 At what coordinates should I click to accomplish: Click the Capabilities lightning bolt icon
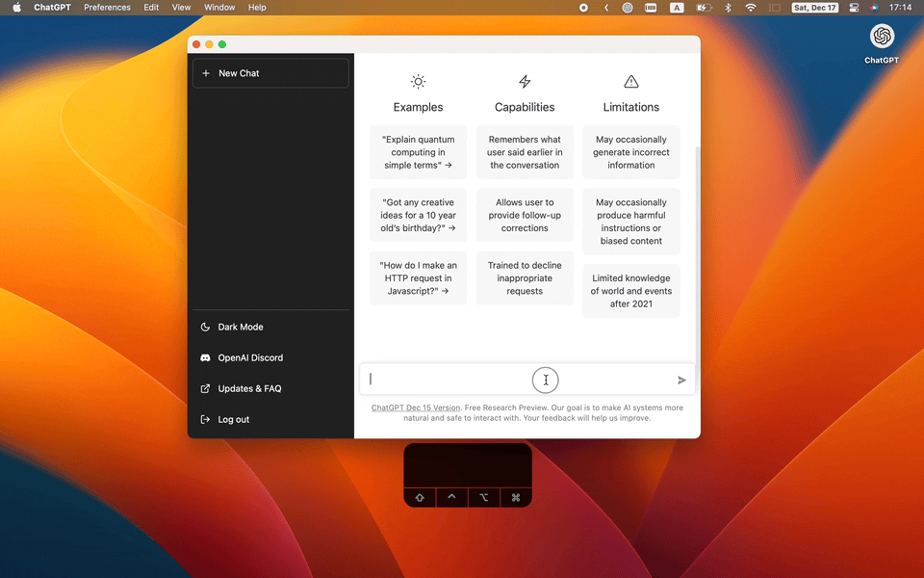pyautogui.click(x=524, y=81)
